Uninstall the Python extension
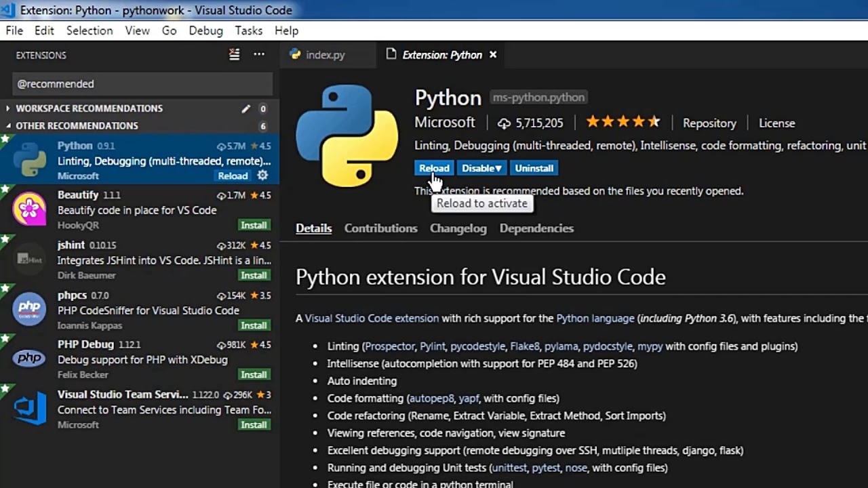Screen dimensions: 868x488 click(x=534, y=168)
